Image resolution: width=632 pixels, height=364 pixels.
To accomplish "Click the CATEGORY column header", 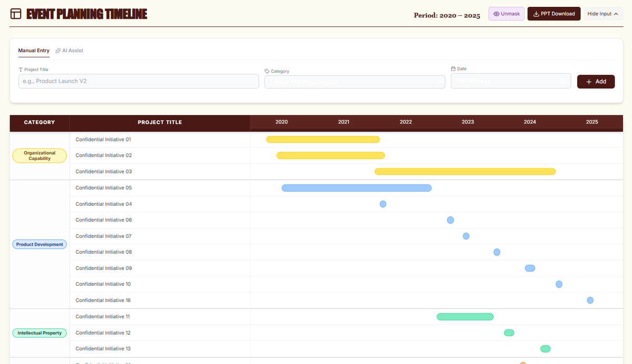I will (39, 122).
